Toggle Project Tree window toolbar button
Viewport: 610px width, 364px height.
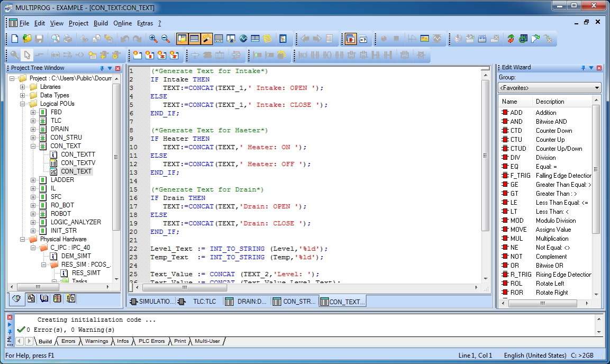[182, 39]
